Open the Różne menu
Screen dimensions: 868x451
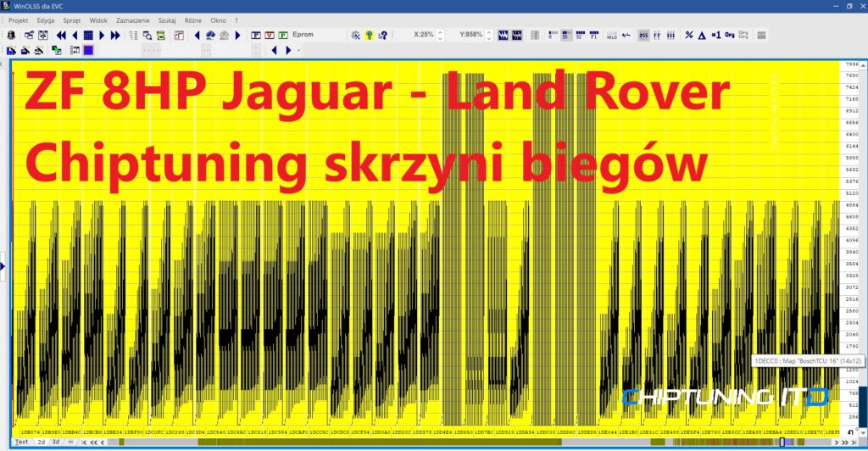[192, 20]
